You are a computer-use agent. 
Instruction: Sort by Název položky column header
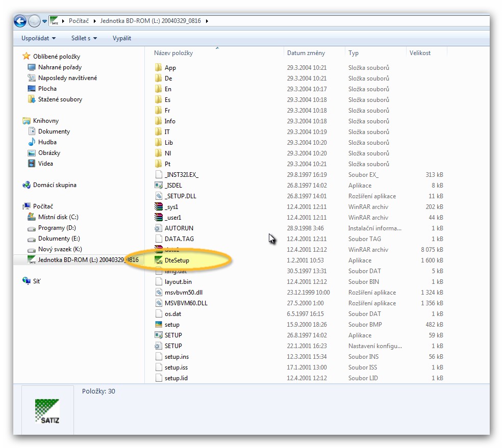click(173, 53)
